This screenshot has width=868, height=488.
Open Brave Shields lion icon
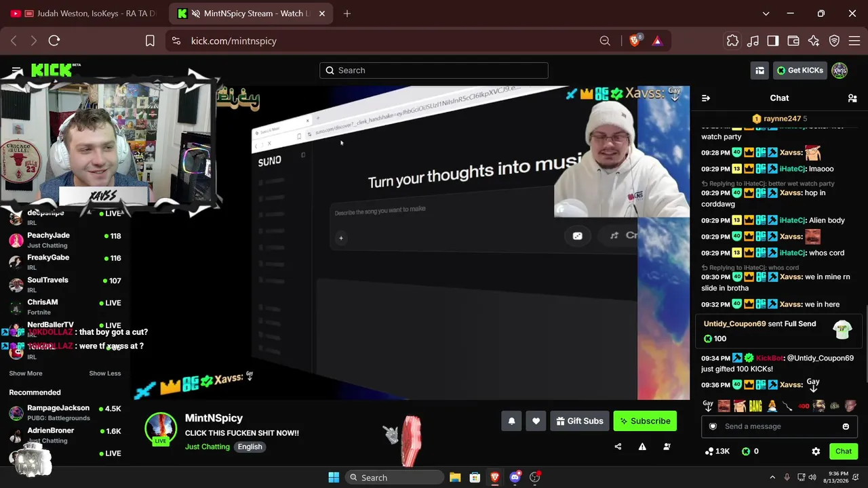tap(635, 41)
